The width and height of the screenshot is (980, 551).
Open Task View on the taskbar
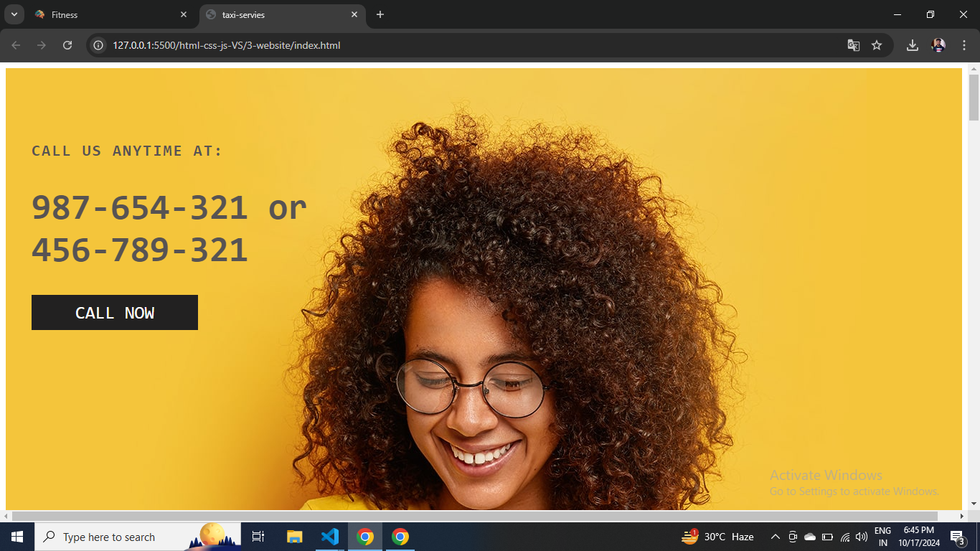(258, 537)
